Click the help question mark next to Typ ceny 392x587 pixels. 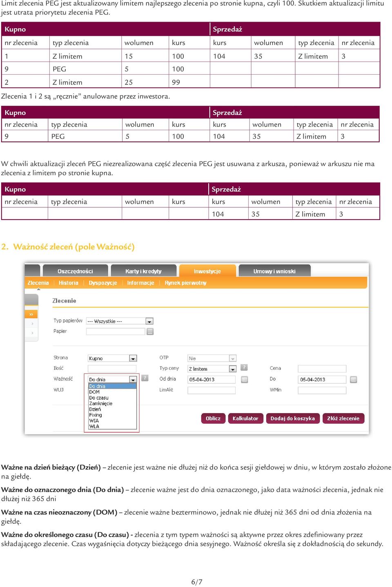(x=244, y=367)
